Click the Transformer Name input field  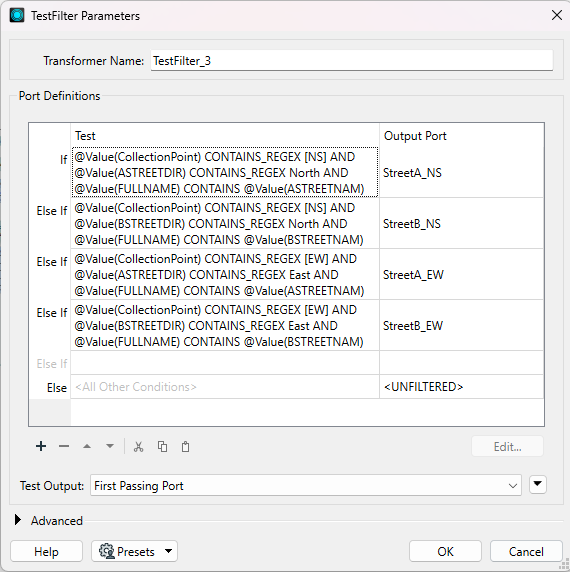click(352, 61)
